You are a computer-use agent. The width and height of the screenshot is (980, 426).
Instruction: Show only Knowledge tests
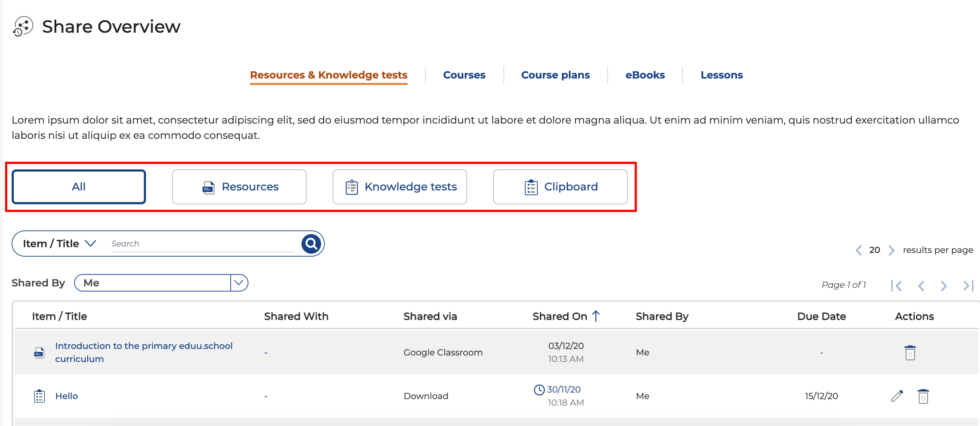(x=400, y=186)
